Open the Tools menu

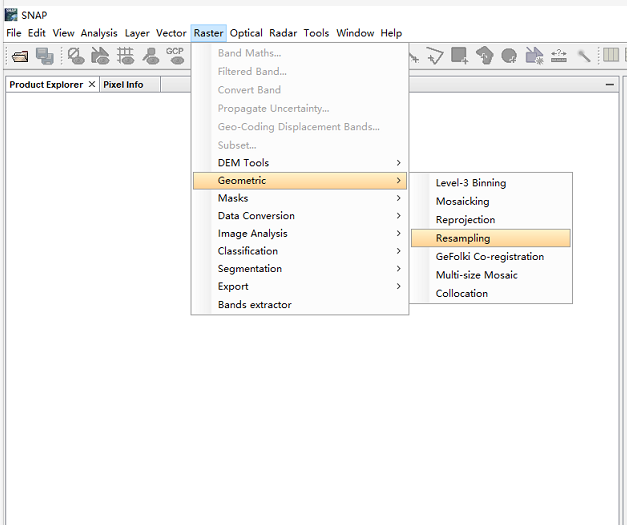pyautogui.click(x=316, y=33)
